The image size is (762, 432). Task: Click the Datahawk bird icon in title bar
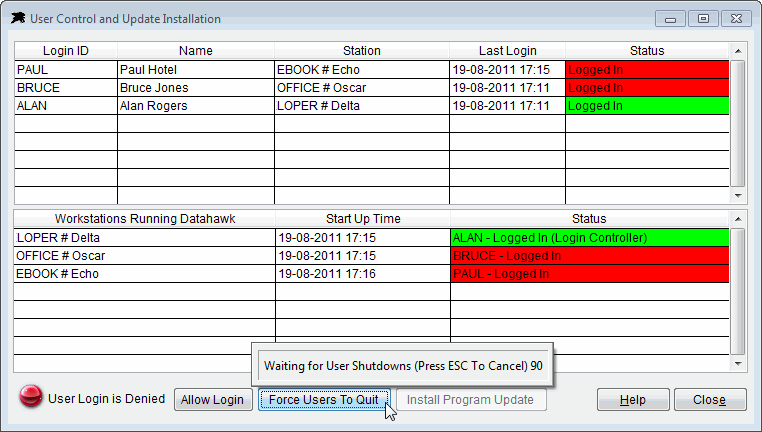coord(18,18)
